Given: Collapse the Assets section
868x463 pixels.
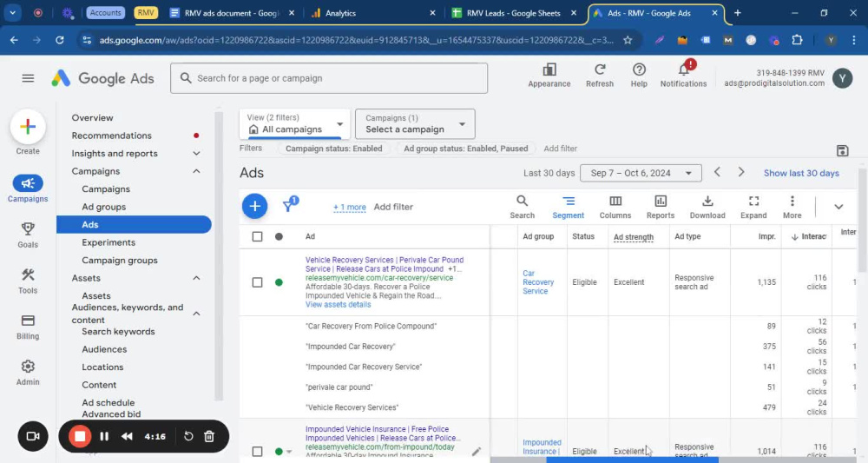Looking at the screenshot, I should (196, 278).
